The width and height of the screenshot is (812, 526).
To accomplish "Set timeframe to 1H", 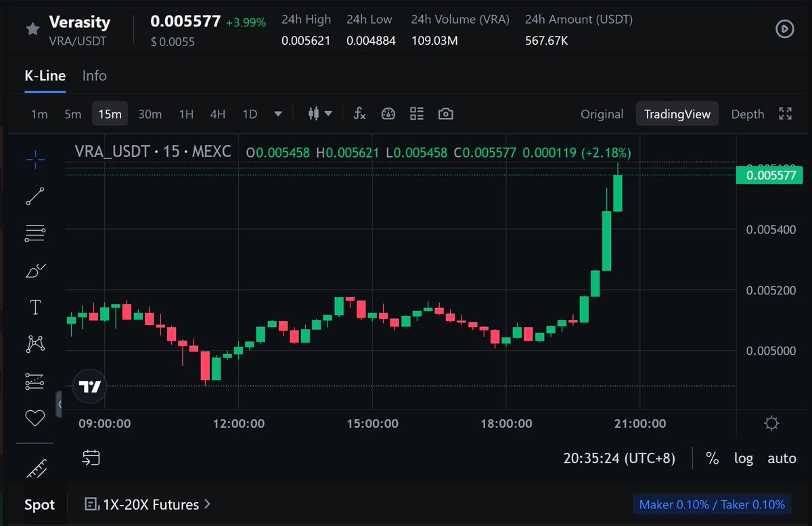I will 186,114.
